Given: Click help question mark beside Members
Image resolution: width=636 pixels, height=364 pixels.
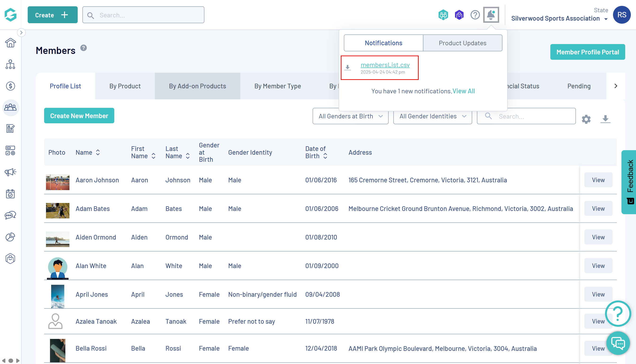Looking at the screenshot, I should 84,48.
